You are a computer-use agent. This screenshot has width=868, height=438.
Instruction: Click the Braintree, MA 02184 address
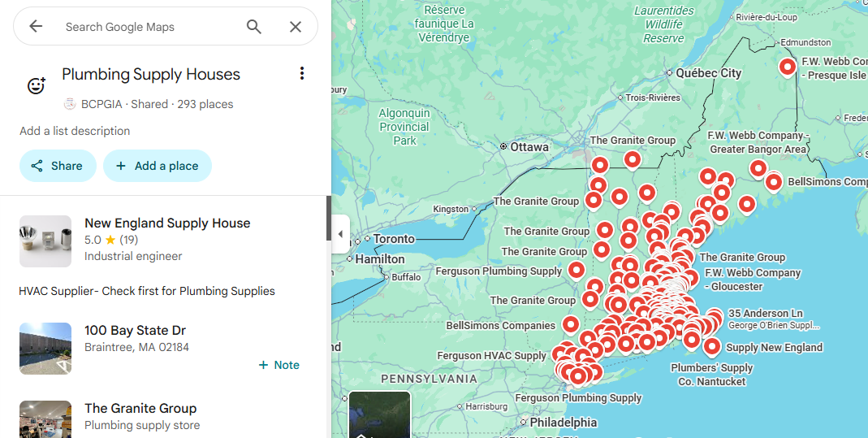[x=136, y=347]
